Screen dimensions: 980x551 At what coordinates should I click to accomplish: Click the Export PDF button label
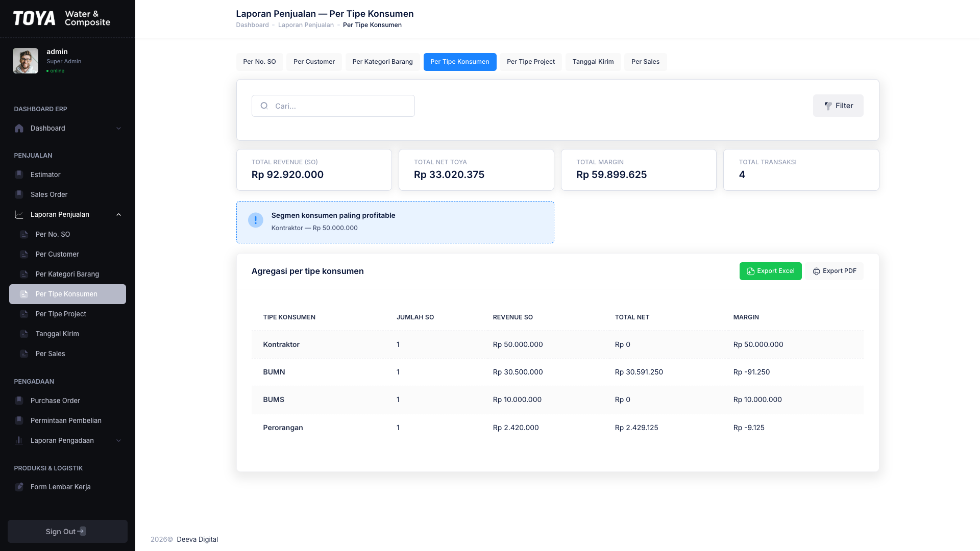839,271
